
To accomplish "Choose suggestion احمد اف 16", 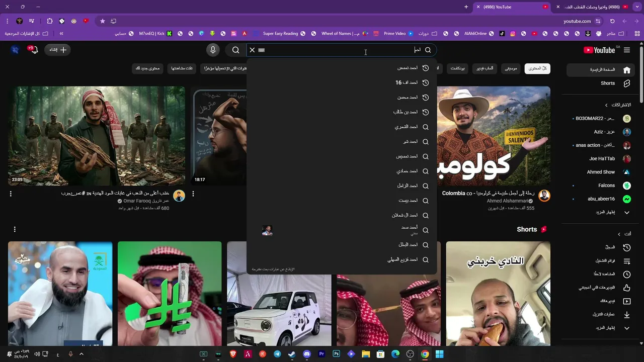I will click(x=342, y=82).
